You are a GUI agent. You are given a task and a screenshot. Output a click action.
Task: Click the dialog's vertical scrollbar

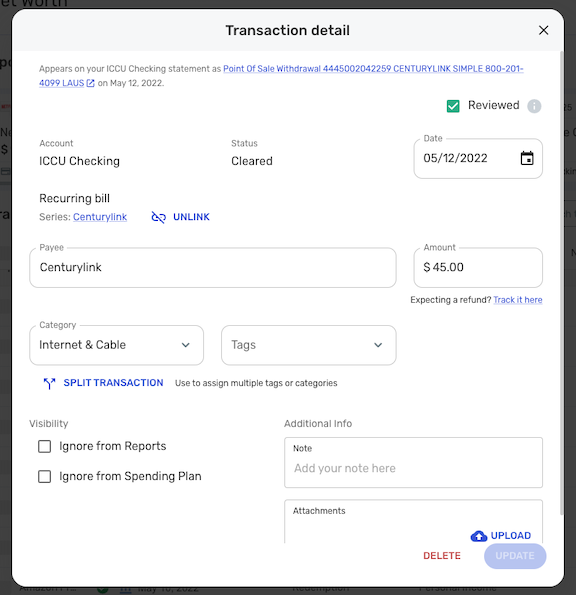click(562, 283)
